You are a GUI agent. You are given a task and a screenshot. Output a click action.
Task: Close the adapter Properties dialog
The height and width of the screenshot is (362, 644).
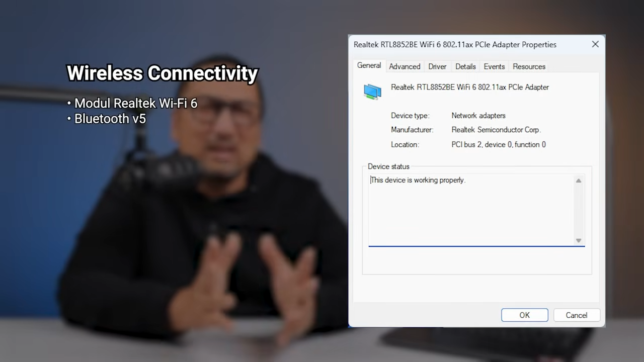coord(595,44)
